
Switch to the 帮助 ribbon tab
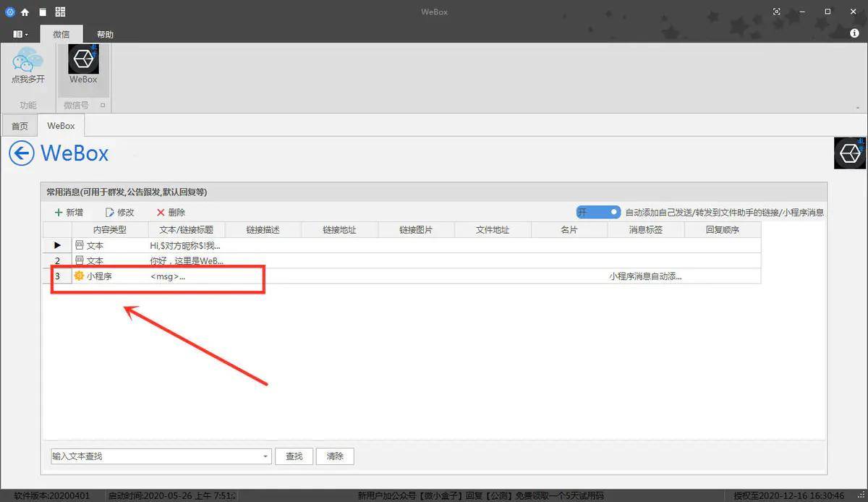tap(105, 34)
